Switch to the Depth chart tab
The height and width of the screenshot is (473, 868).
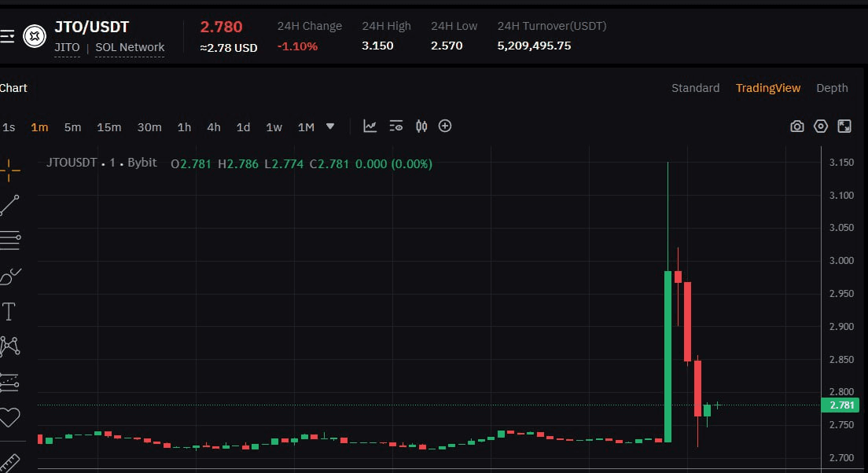[832, 88]
